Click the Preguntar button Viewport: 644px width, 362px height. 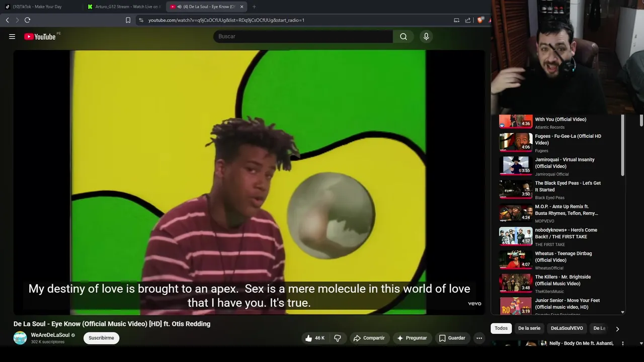click(x=412, y=338)
